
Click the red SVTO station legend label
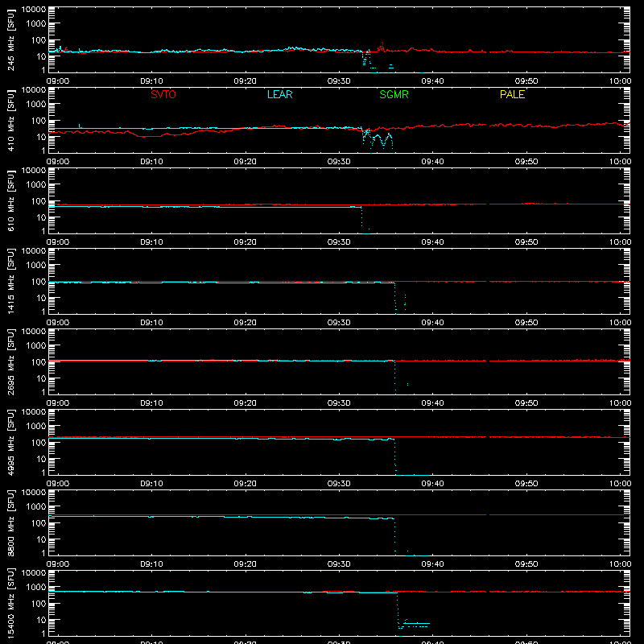tap(163, 94)
